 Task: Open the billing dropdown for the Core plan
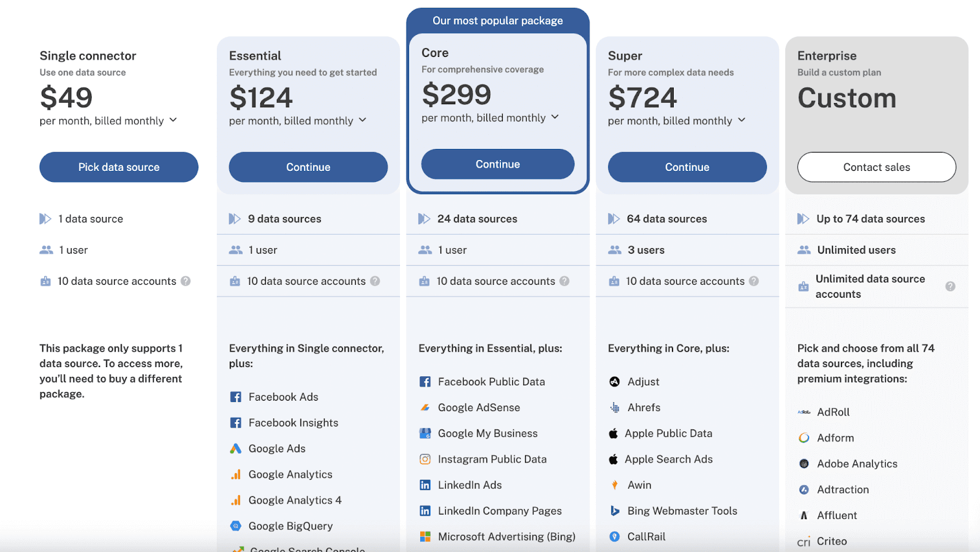pyautogui.click(x=555, y=117)
